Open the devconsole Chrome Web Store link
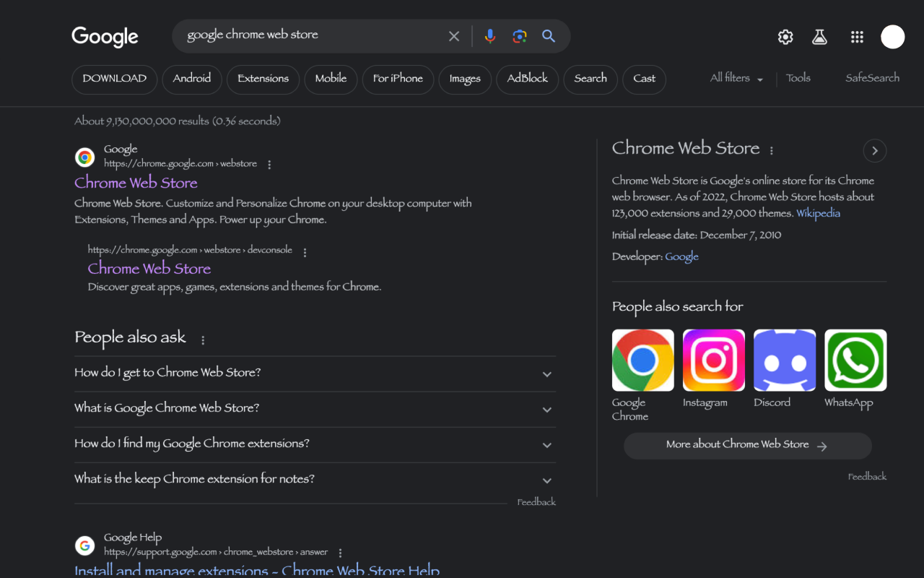 coord(149,269)
